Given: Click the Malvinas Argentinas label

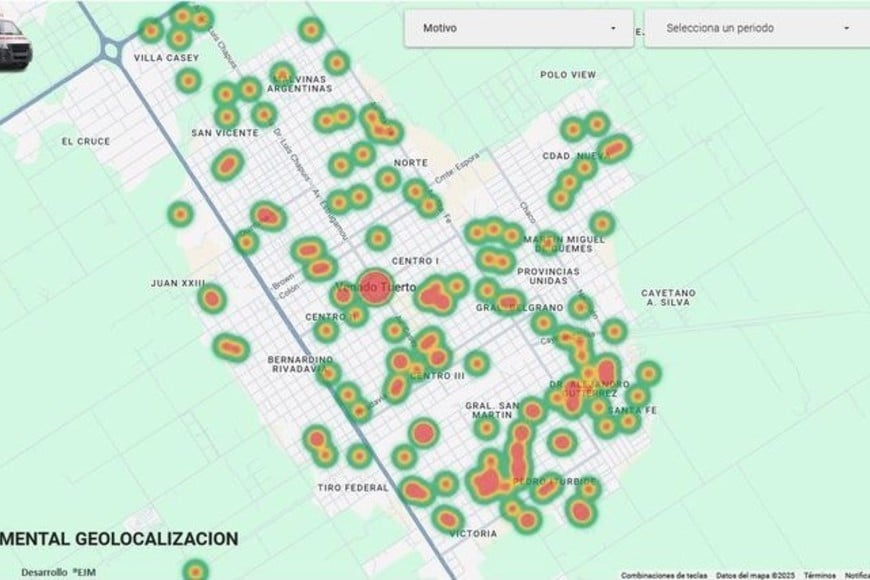Looking at the screenshot, I should pyautogui.click(x=300, y=83).
